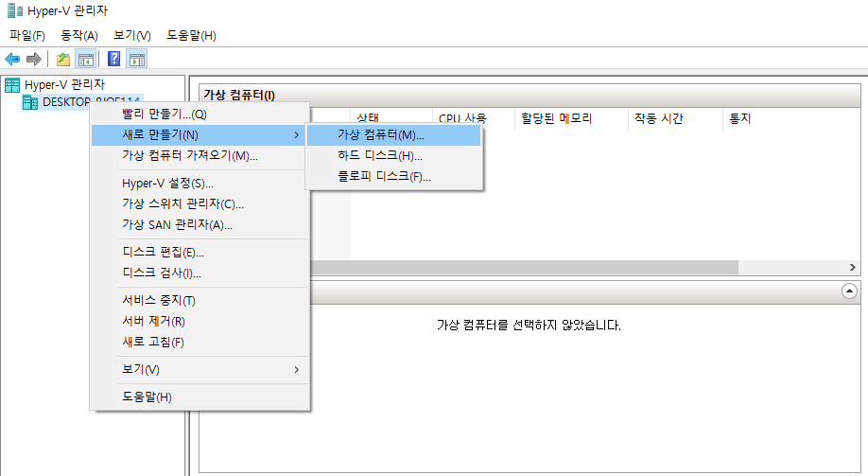Choose 빨리 만들기...(Q) from context menu
Screen dimensions: 868x476
199,115
